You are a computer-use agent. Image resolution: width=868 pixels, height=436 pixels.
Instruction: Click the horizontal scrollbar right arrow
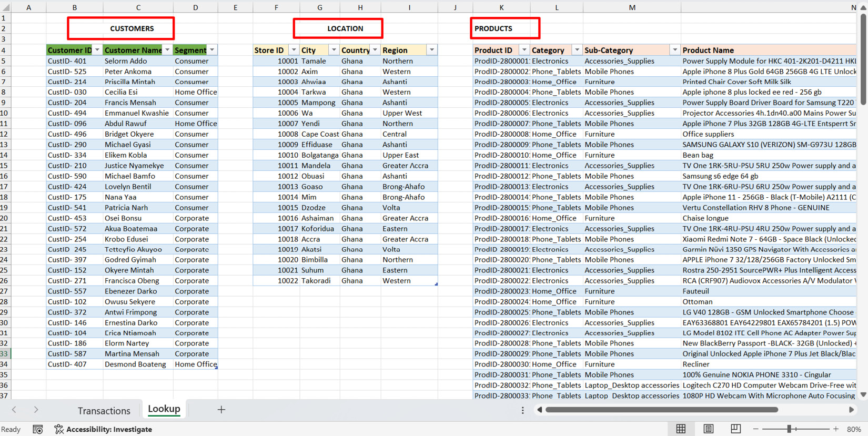852,410
